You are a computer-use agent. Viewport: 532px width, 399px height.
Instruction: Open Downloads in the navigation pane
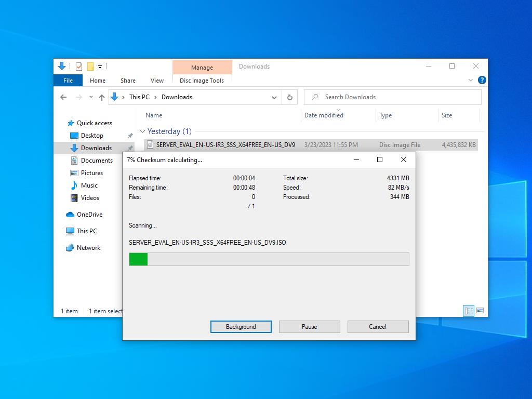click(x=96, y=148)
